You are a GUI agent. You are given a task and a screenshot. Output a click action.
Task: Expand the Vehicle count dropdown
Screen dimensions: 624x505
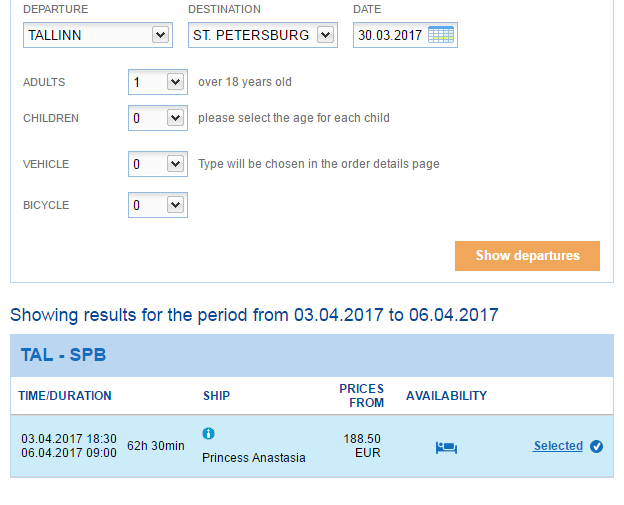(x=158, y=164)
